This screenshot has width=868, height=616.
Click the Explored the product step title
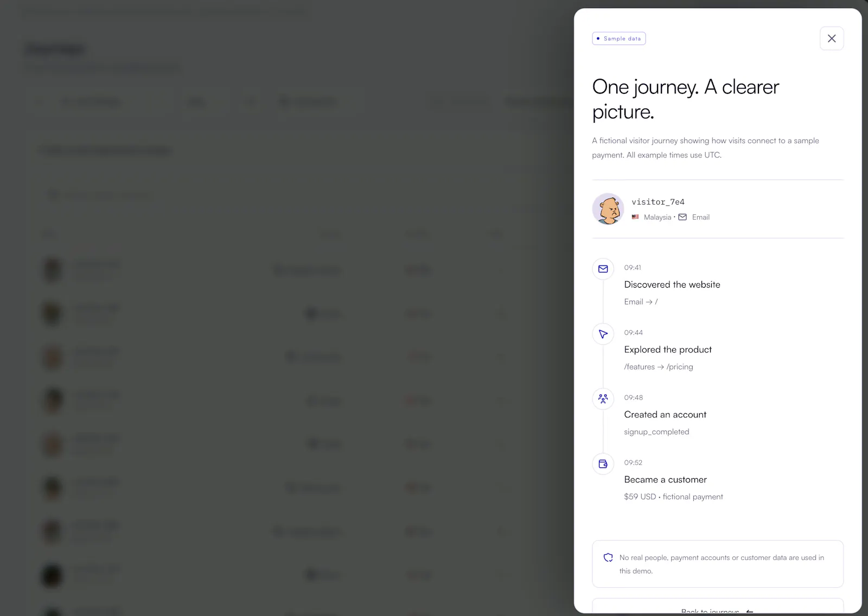[x=668, y=350]
